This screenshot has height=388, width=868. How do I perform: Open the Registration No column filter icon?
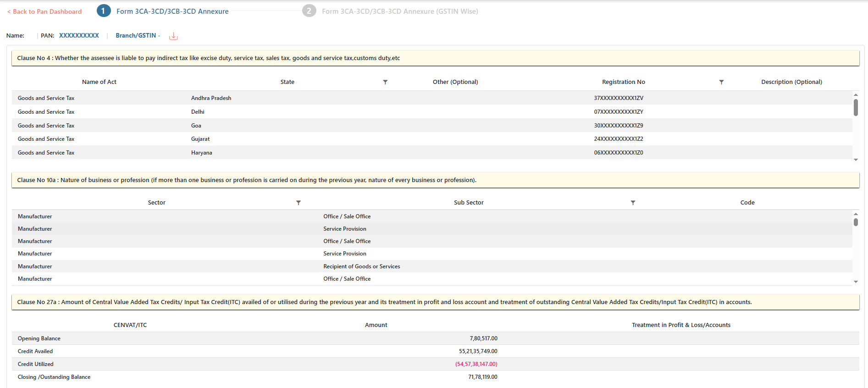(721, 82)
